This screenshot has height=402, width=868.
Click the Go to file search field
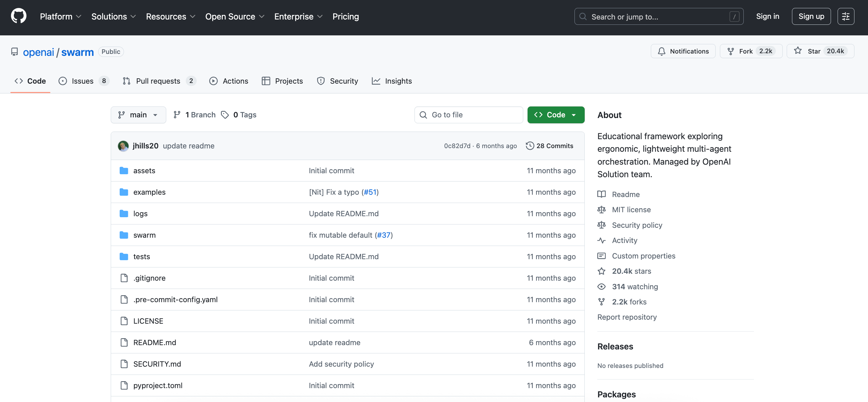coord(469,115)
